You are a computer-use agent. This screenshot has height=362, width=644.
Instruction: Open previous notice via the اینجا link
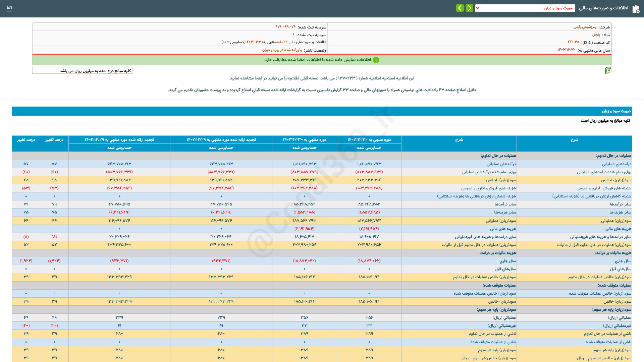pyautogui.click(x=259, y=78)
